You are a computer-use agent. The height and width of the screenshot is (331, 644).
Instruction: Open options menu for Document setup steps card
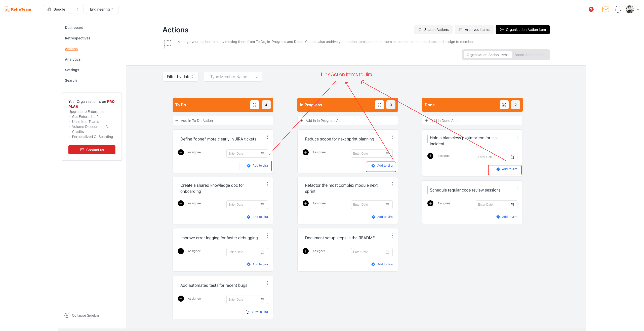coord(392,236)
